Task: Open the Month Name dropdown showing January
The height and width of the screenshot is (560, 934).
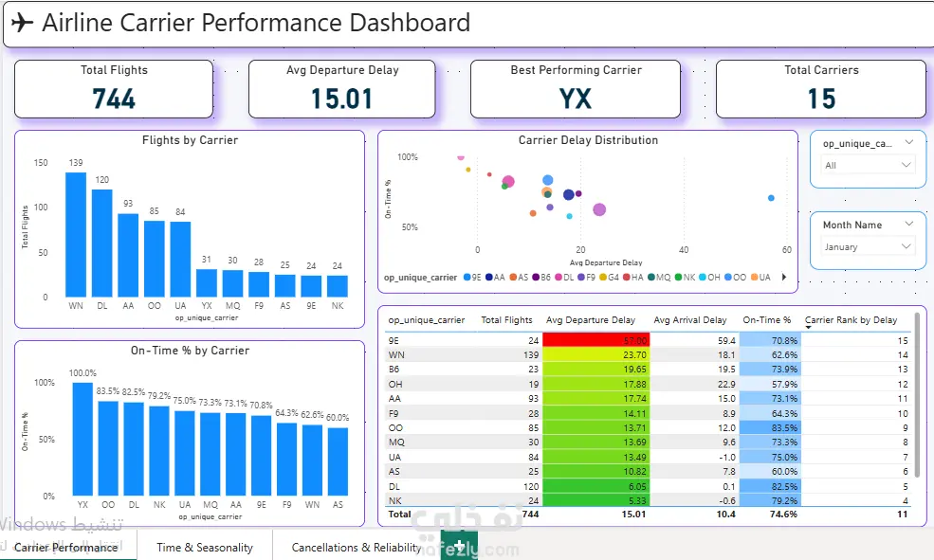Action: [868, 246]
